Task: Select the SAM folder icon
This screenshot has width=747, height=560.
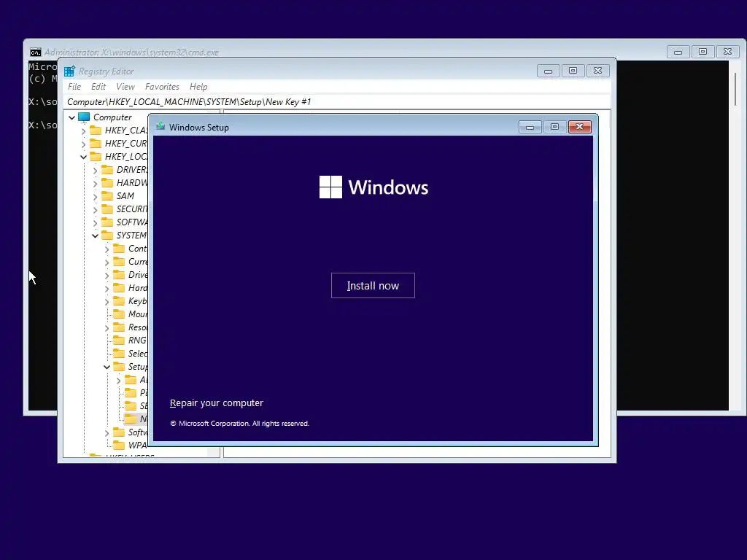Action: point(107,195)
